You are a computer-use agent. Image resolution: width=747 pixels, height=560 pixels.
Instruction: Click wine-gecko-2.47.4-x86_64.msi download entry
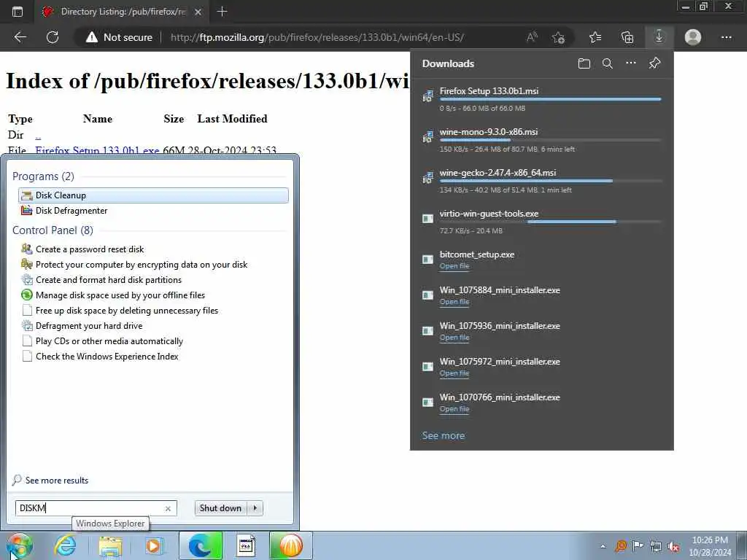coord(542,181)
